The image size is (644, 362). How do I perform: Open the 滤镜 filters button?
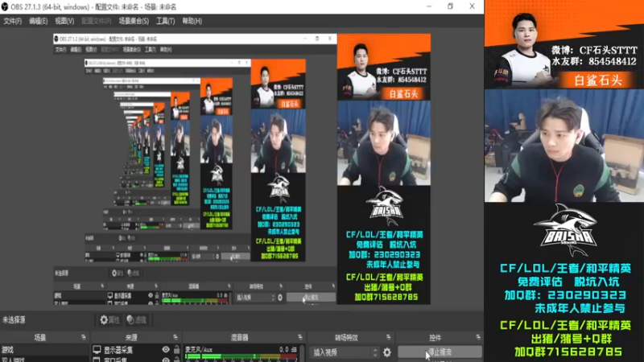coord(137,319)
